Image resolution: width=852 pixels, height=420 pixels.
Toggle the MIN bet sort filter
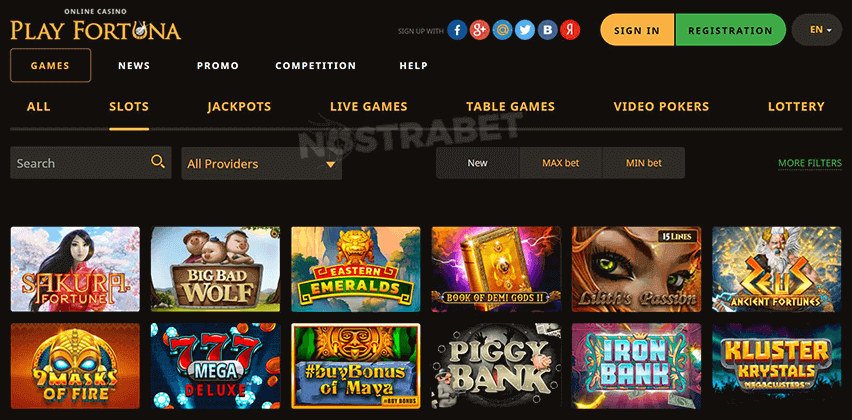point(644,163)
